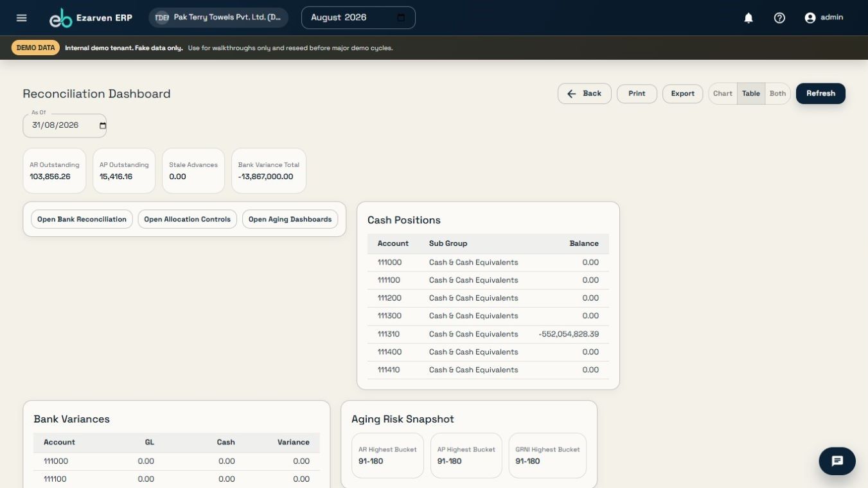Switch to Both view
The height and width of the screenshot is (488, 868).
click(x=777, y=94)
